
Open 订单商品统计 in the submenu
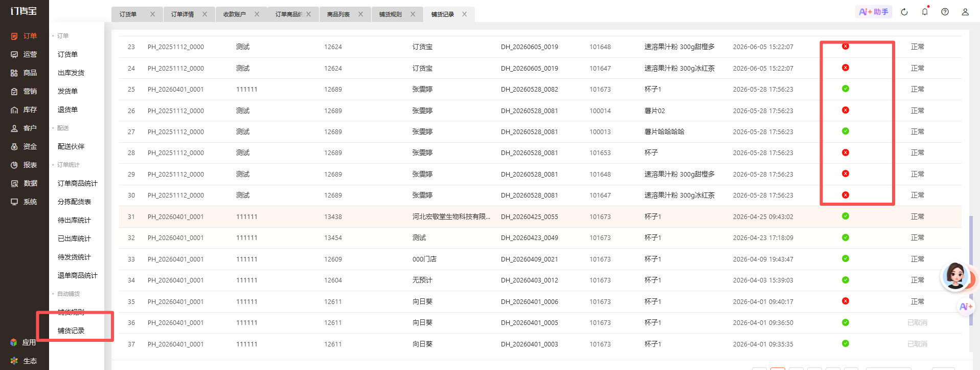(x=77, y=183)
